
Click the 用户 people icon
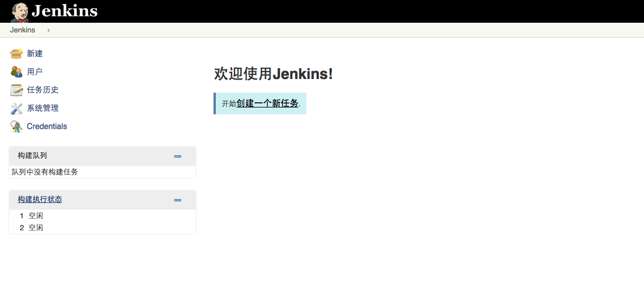tap(17, 72)
